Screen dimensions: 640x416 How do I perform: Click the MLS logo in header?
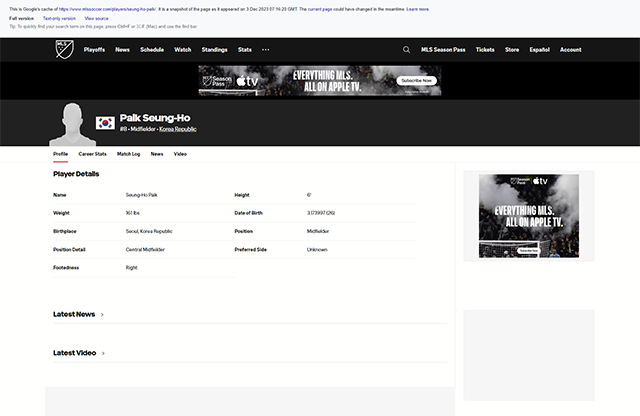[64, 49]
